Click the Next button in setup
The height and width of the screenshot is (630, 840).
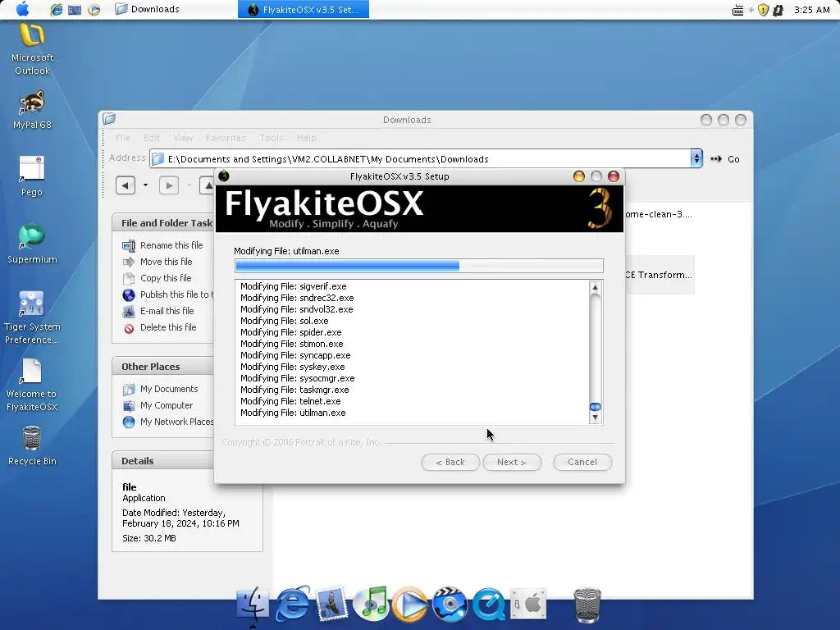pyautogui.click(x=512, y=462)
